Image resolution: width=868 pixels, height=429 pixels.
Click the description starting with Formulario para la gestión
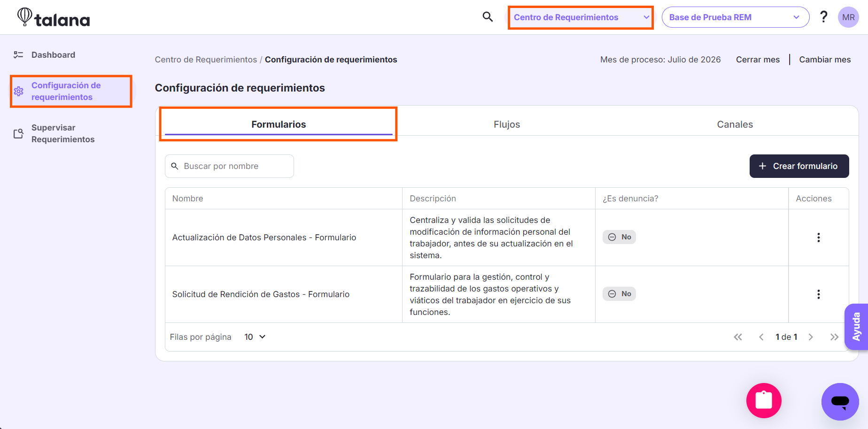coord(490,294)
